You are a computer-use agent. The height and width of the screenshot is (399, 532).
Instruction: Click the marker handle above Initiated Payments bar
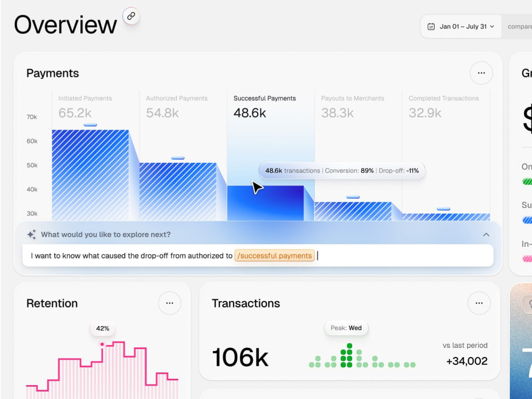click(90, 125)
